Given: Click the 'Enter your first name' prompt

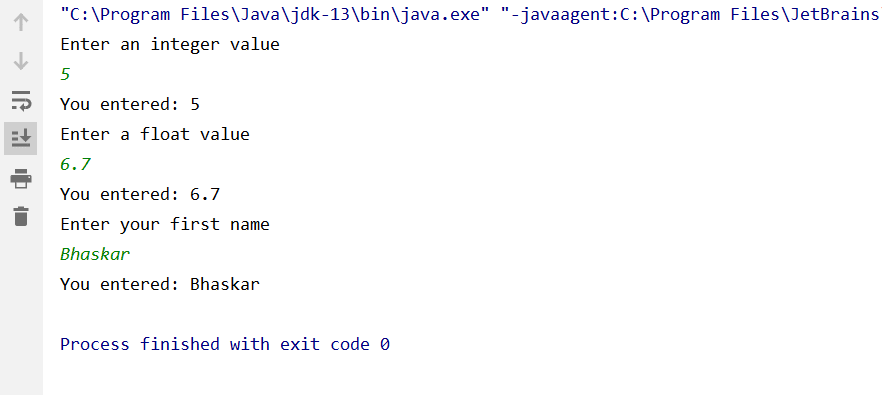Looking at the screenshot, I should point(165,225).
